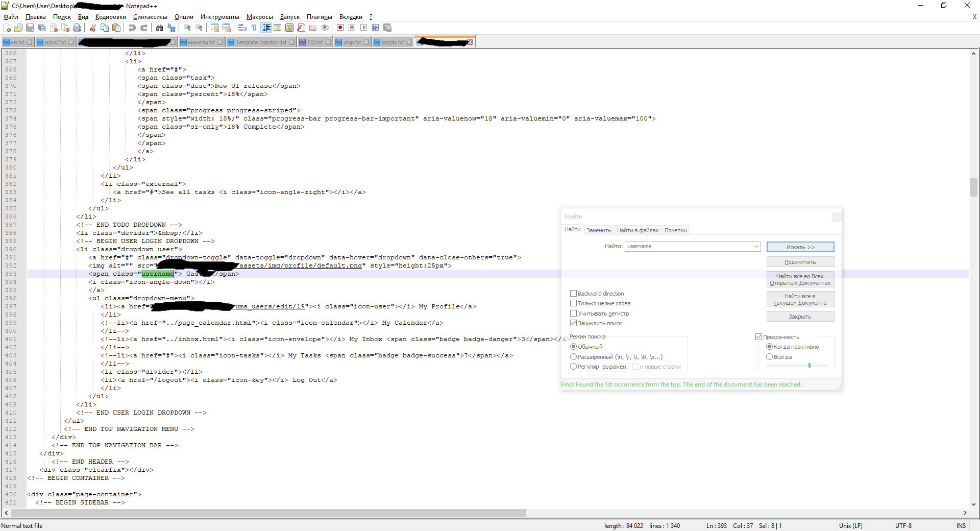Click the 'INS' status bar indicator

pos(961,526)
